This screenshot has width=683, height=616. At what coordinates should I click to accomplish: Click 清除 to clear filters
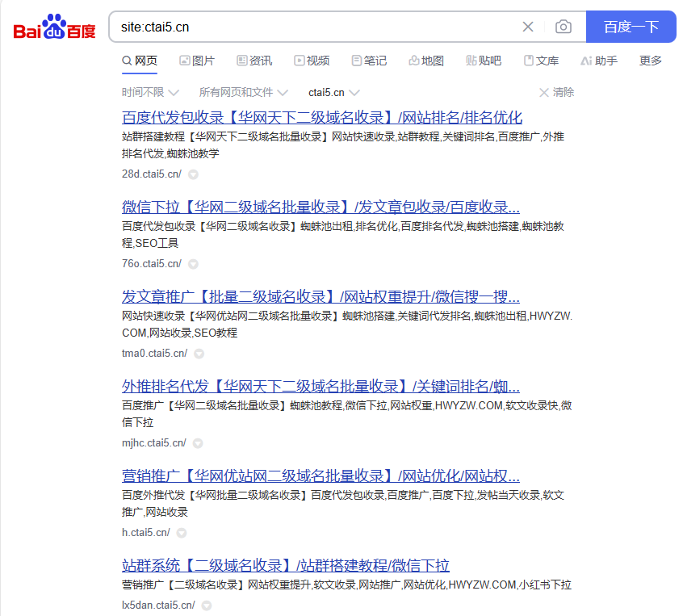[557, 92]
